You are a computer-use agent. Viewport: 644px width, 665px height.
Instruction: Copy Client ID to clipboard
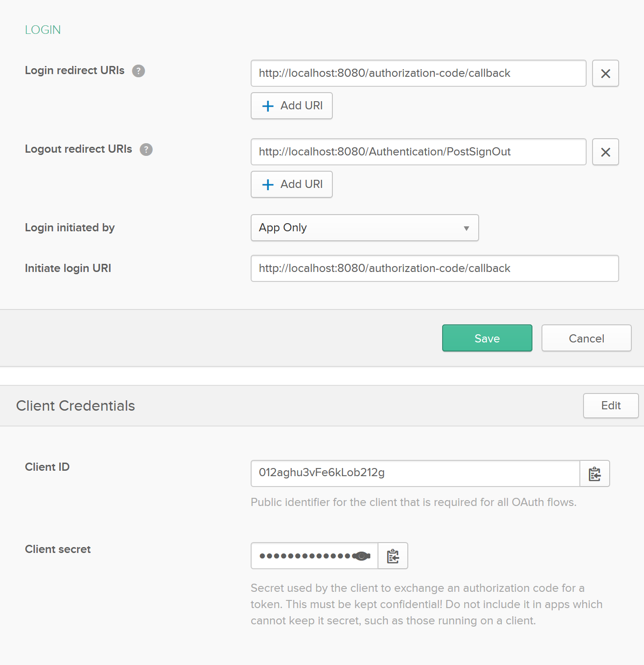tap(594, 473)
